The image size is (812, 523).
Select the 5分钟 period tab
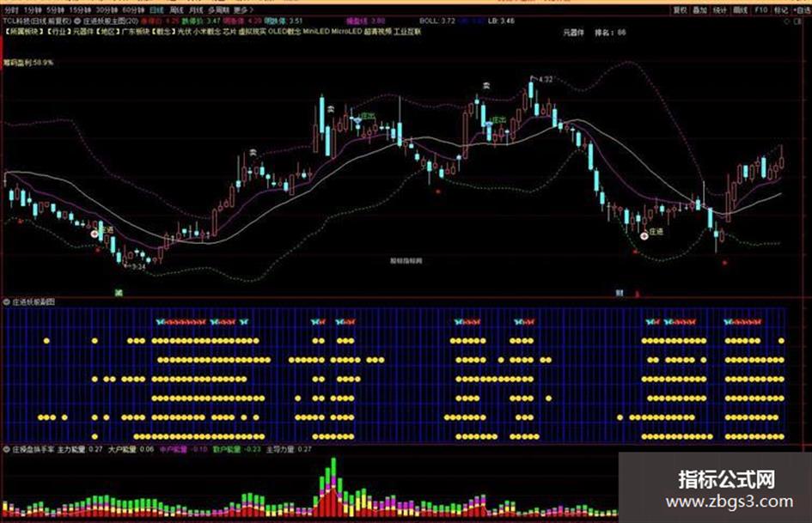pos(55,10)
